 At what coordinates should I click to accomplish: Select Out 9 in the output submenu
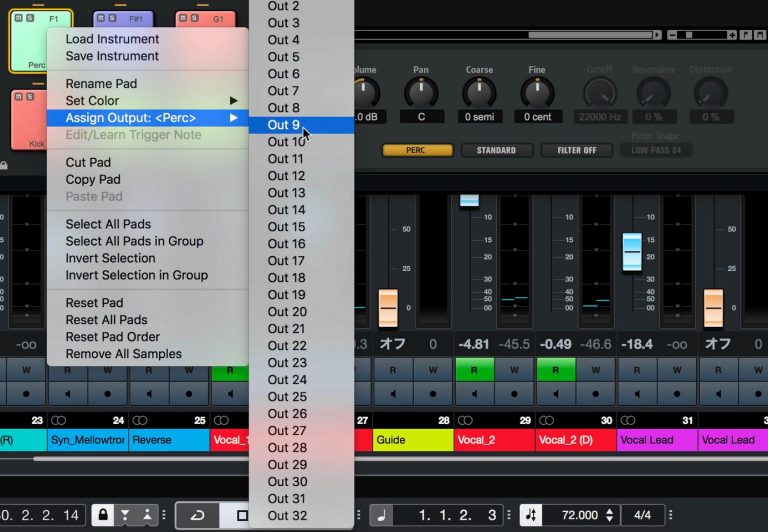[x=301, y=125]
